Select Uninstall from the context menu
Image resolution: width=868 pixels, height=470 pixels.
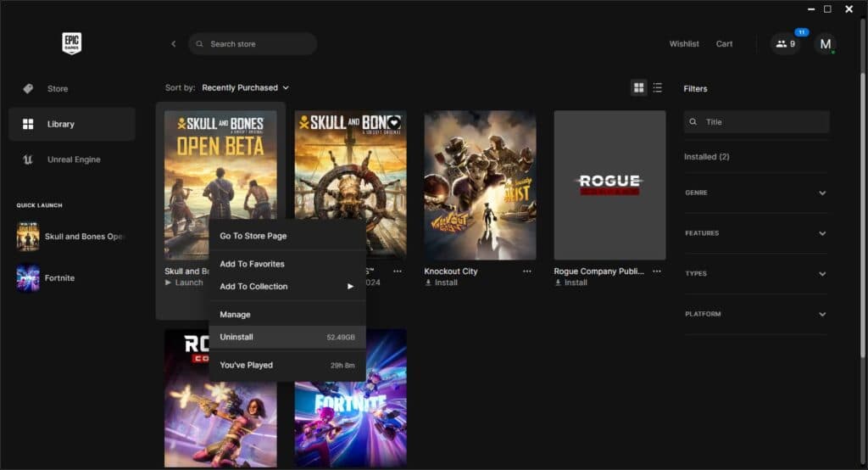tap(236, 337)
